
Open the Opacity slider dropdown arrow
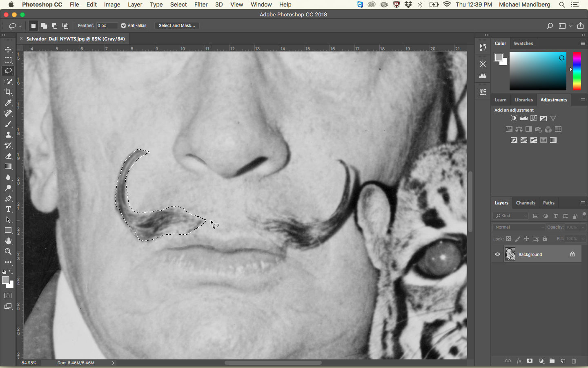tap(583, 227)
